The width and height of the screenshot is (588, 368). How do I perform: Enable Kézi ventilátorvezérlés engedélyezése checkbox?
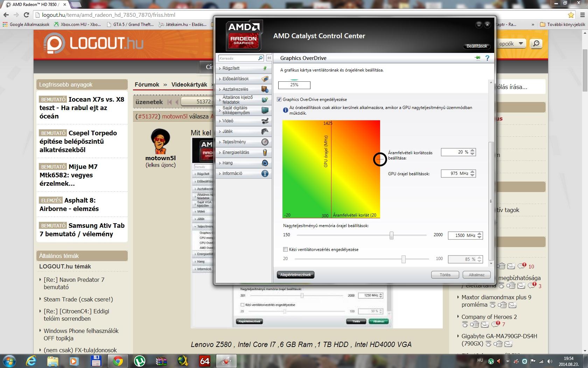(285, 250)
